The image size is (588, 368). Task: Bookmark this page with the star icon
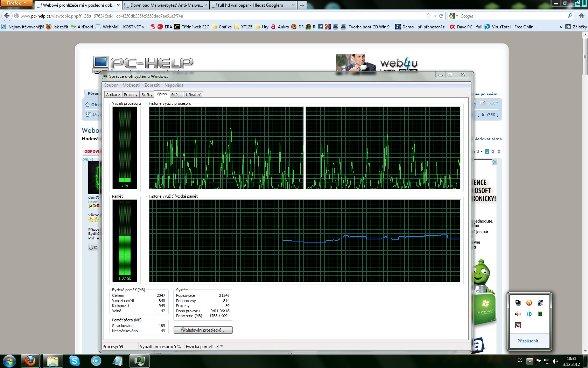(428, 16)
